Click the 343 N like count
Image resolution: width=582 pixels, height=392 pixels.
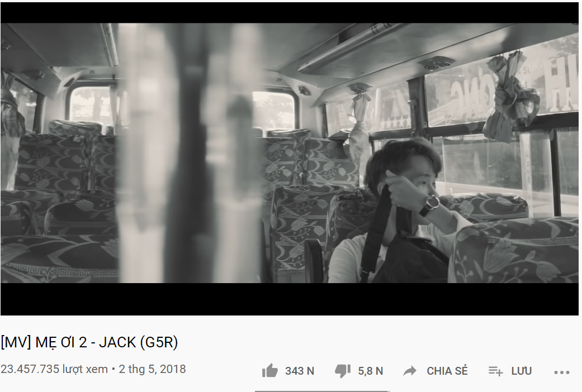click(x=300, y=371)
